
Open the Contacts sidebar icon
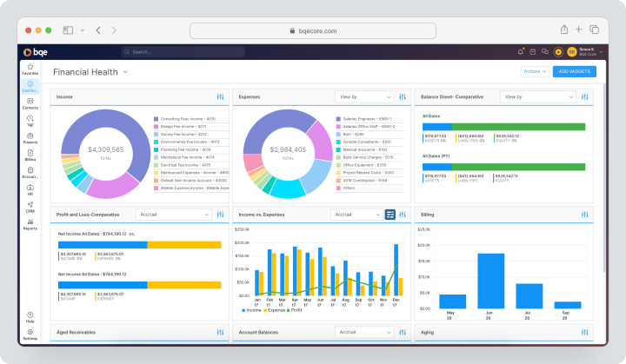tap(30, 103)
